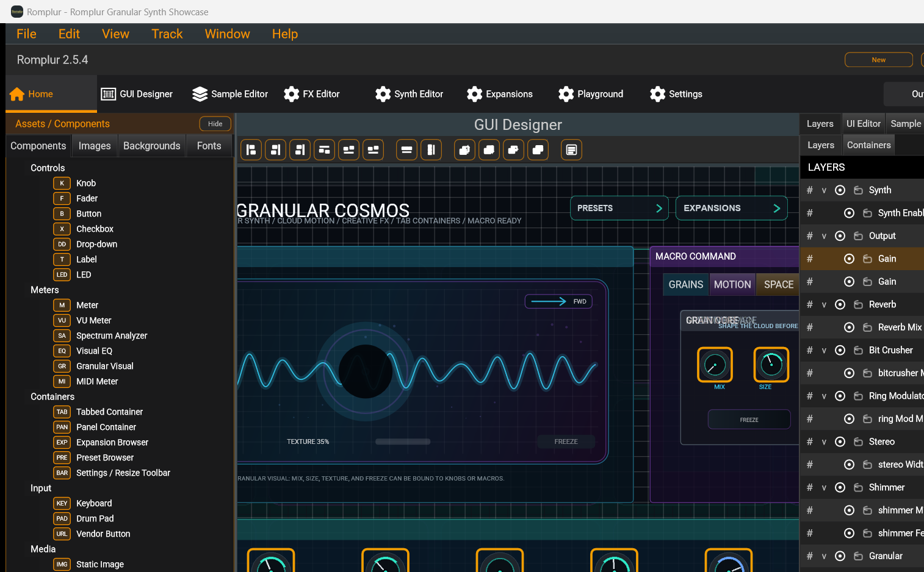Open the GUI Designer section
This screenshot has height=572, width=924.
pyautogui.click(x=137, y=94)
